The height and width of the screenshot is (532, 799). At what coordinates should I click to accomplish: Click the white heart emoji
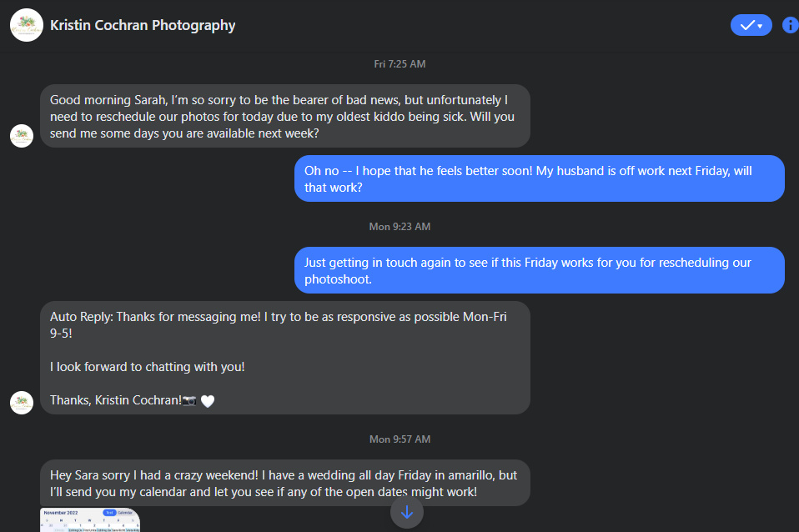(x=208, y=401)
